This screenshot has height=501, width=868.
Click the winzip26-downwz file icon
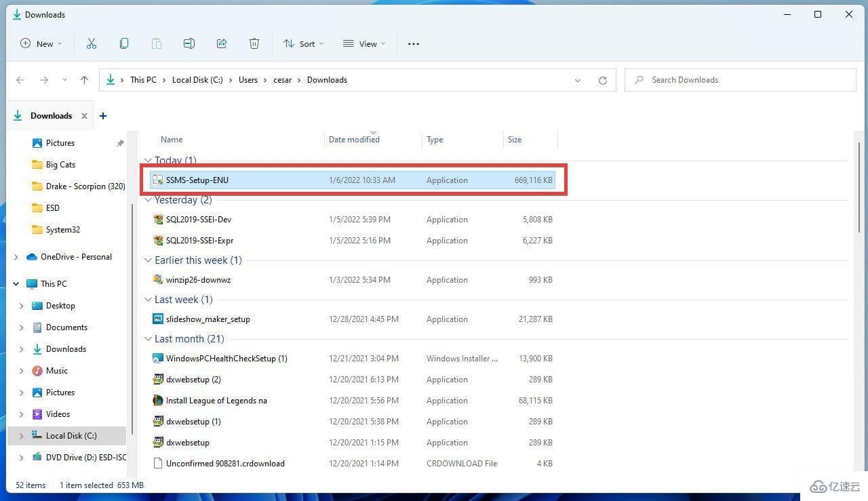click(158, 280)
